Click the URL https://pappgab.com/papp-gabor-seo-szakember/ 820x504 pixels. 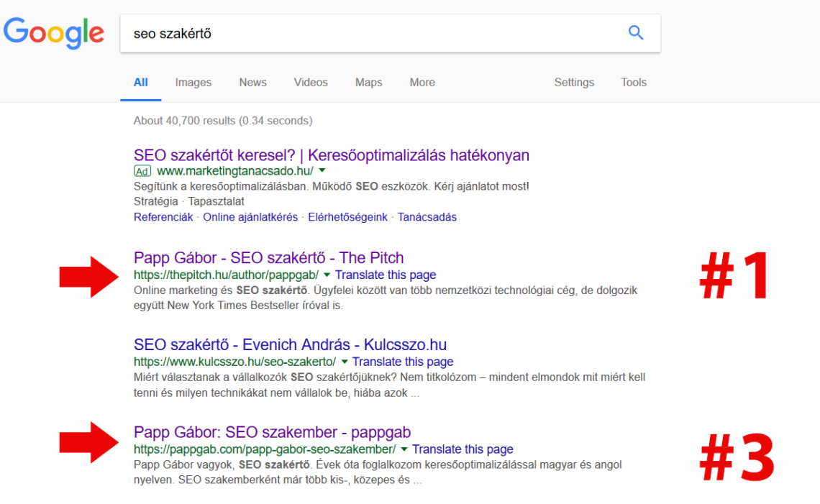pos(265,449)
